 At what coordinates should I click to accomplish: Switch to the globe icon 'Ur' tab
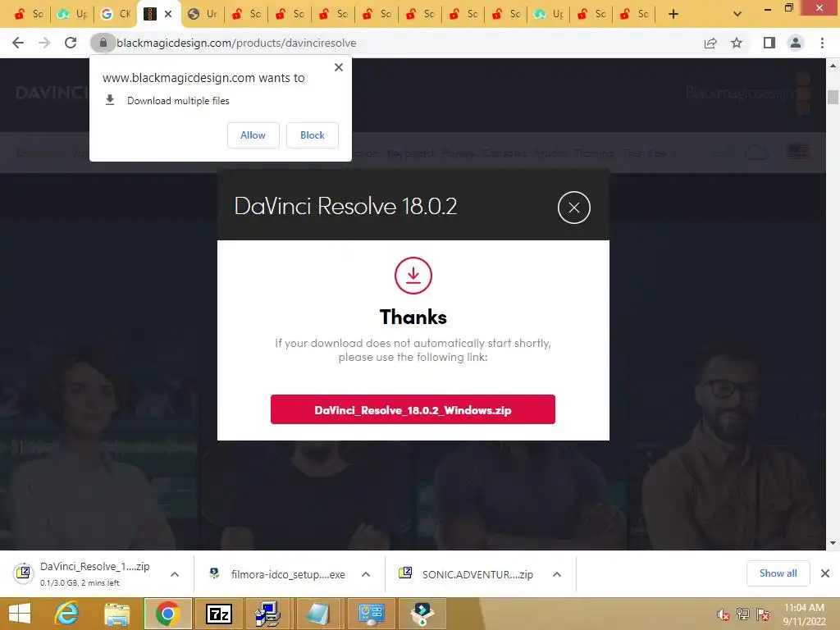203,14
